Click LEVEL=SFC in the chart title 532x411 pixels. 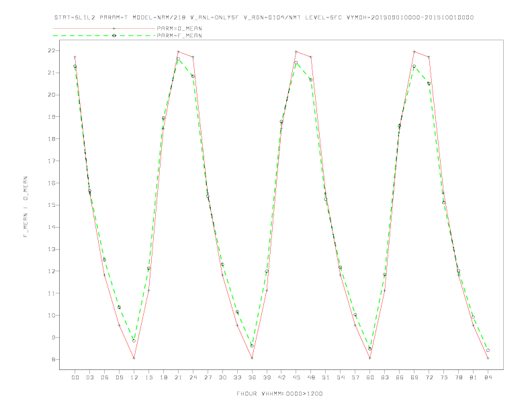(x=323, y=17)
